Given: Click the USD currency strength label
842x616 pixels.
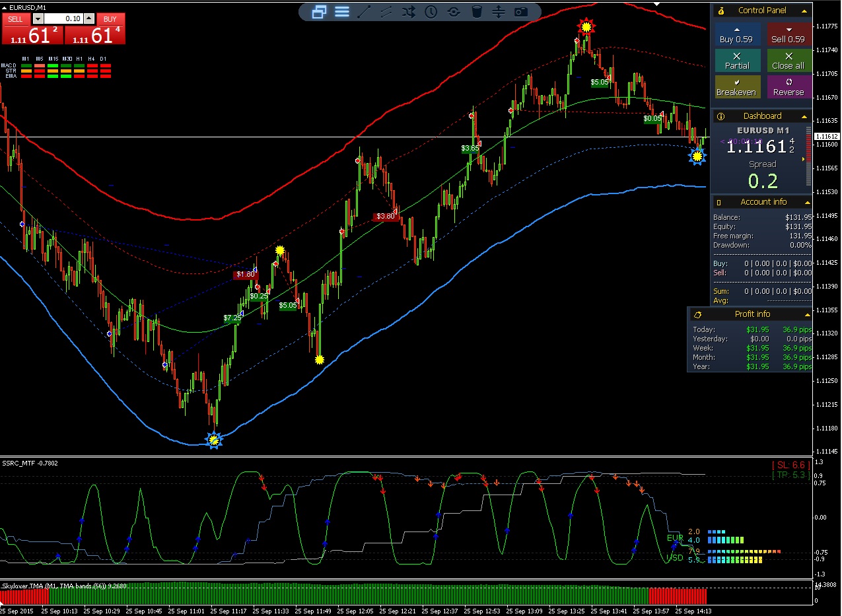Looking at the screenshot, I should click(x=675, y=558).
